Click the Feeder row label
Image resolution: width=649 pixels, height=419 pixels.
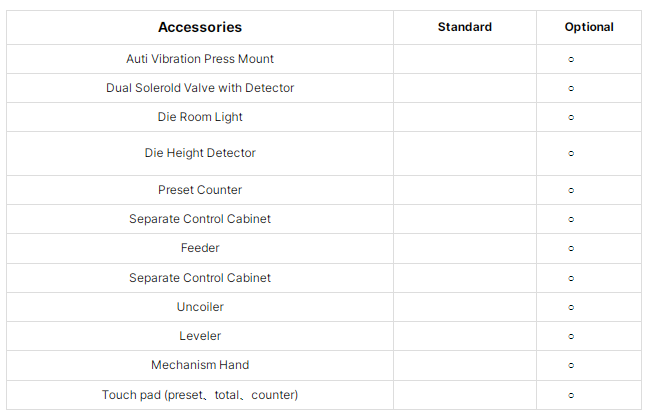200,248
